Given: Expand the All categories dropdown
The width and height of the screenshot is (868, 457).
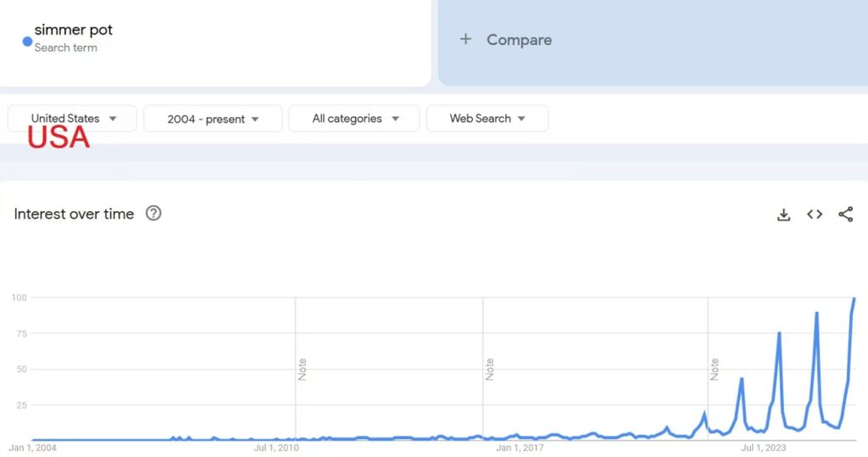Looking at the screenshot, I should pyautogui.click(x=354, y=119).
